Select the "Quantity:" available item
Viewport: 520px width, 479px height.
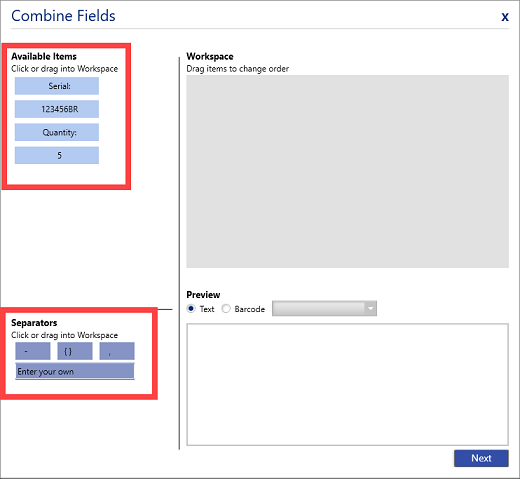[57, 132]
